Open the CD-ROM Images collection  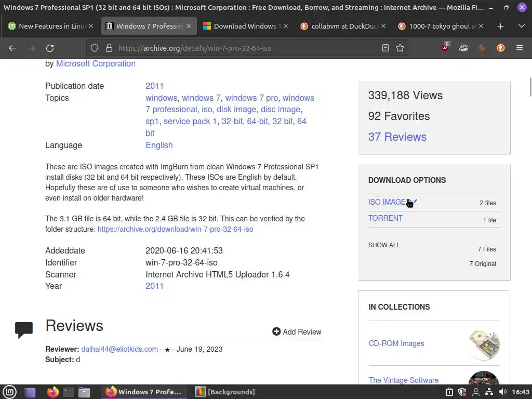(x=396, y=343)
